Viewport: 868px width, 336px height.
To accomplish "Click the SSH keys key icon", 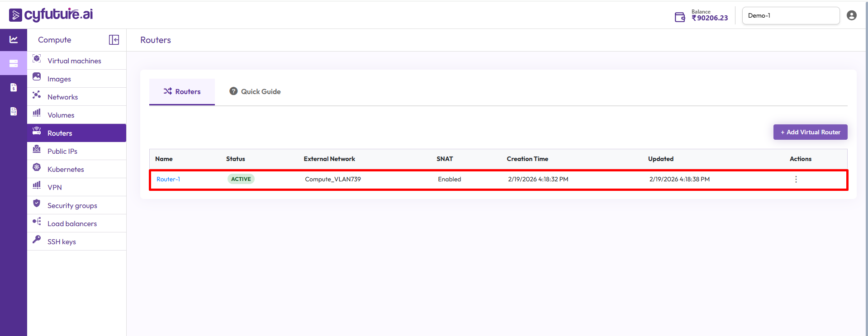I will (x=37, y=239).
